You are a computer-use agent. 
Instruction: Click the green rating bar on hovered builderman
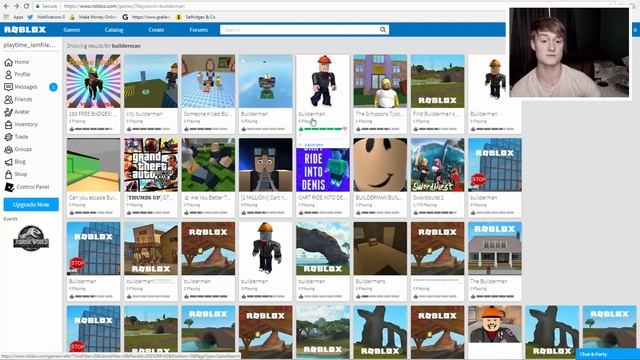[323, 129]
